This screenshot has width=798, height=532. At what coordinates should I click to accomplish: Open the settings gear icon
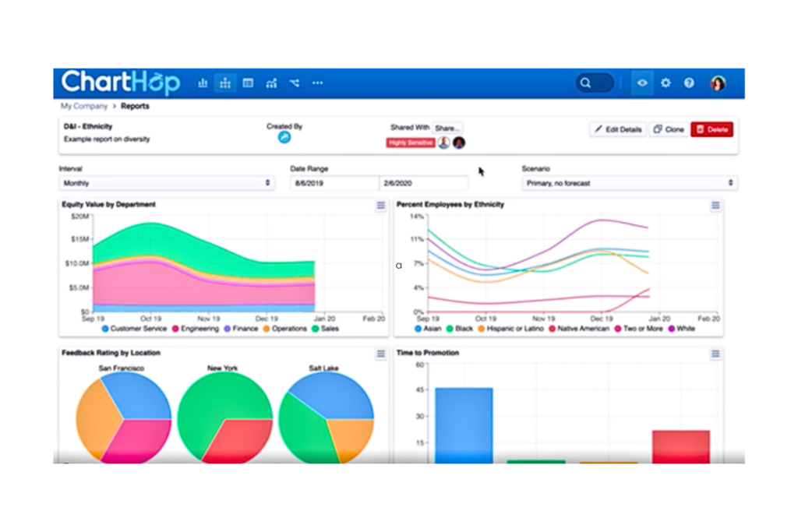click(x=665, y=83)
